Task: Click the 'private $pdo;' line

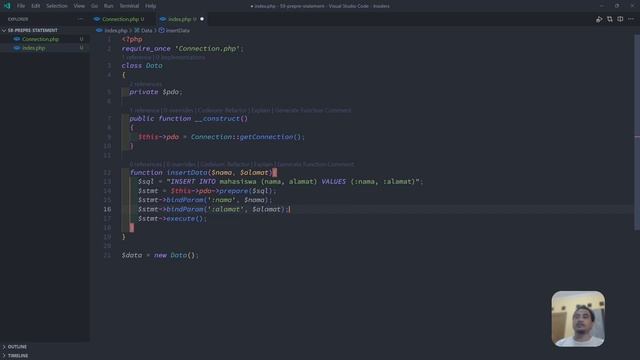Action: pyautogui.click(x=156, y=92)
